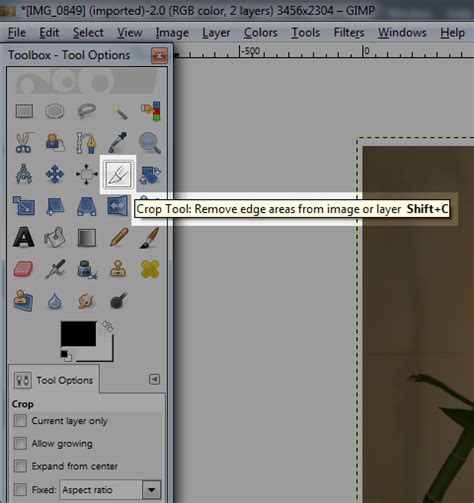
Task: Open the Edit menu
Action: pyautogui.click(x=49, y=33)
